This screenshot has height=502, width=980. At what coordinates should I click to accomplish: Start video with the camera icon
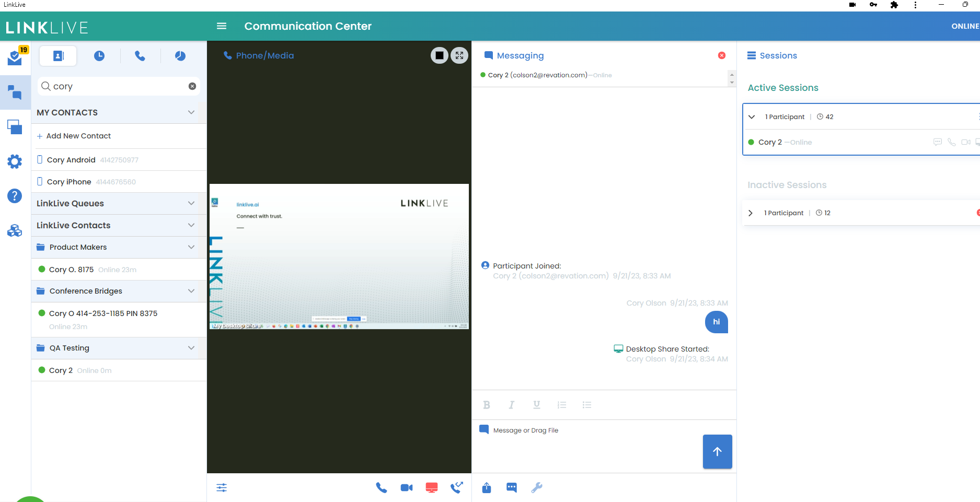(407, 487)
